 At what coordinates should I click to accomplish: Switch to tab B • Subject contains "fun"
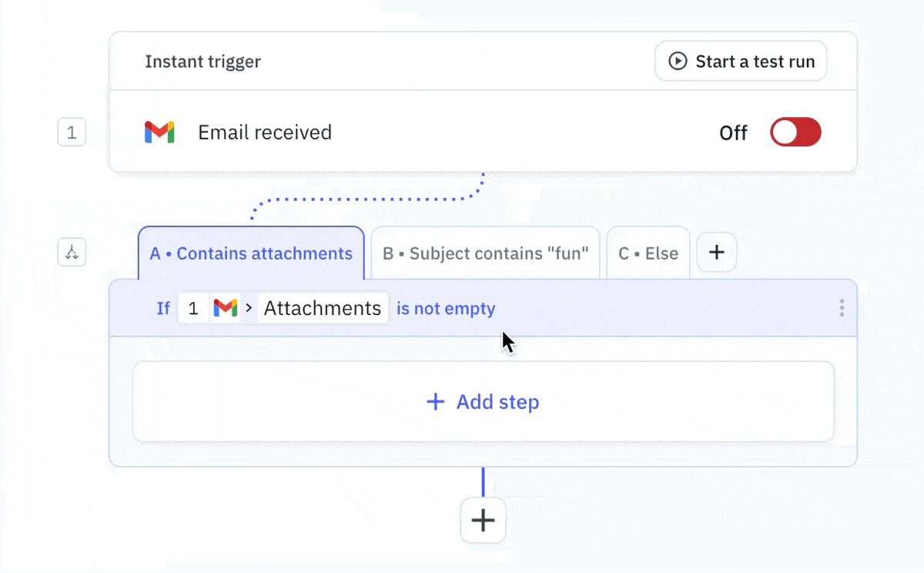pos(485,253)
